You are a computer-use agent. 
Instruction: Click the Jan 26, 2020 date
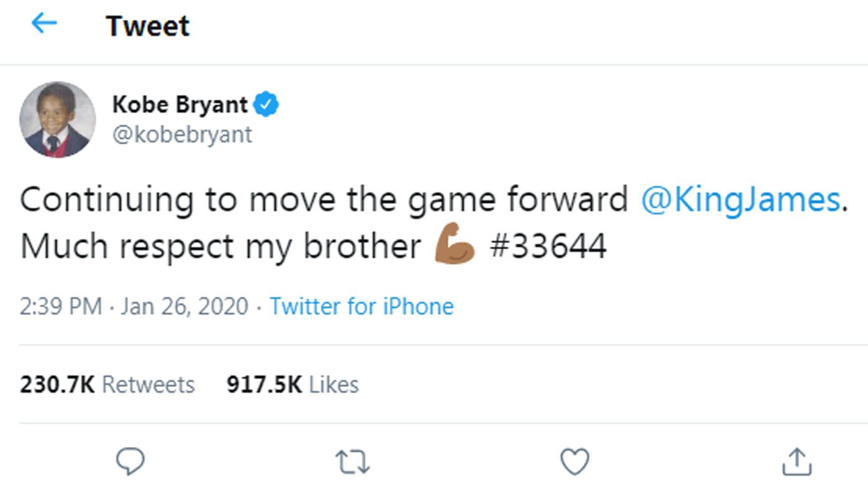click(184, 306)
